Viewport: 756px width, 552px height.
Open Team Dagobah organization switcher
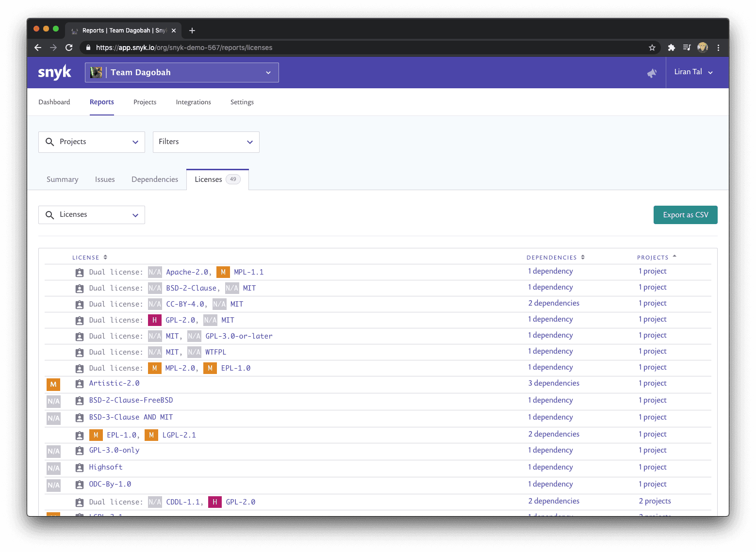click(182, 72)
